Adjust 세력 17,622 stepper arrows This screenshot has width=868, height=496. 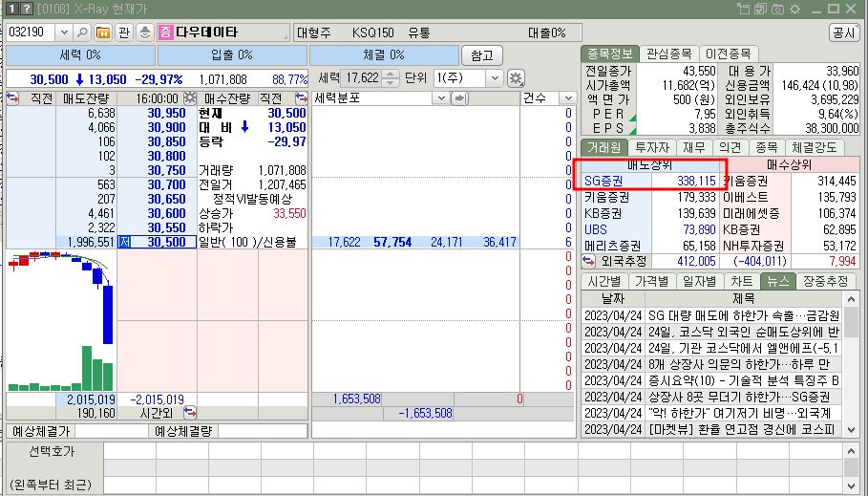tap(391, 78)
